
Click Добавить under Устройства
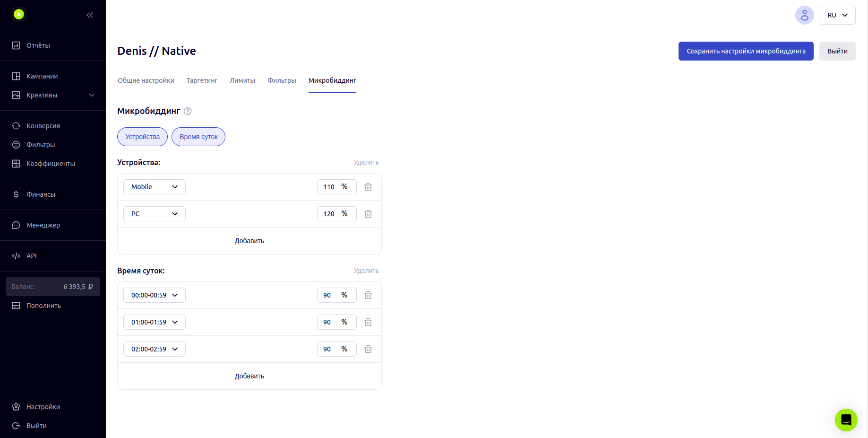click(x=249, y=241)
